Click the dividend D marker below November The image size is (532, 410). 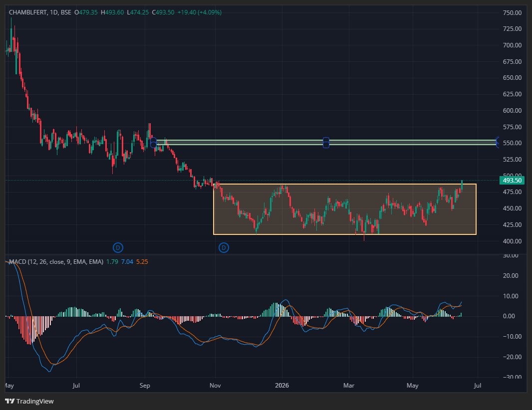click(224, 247)
